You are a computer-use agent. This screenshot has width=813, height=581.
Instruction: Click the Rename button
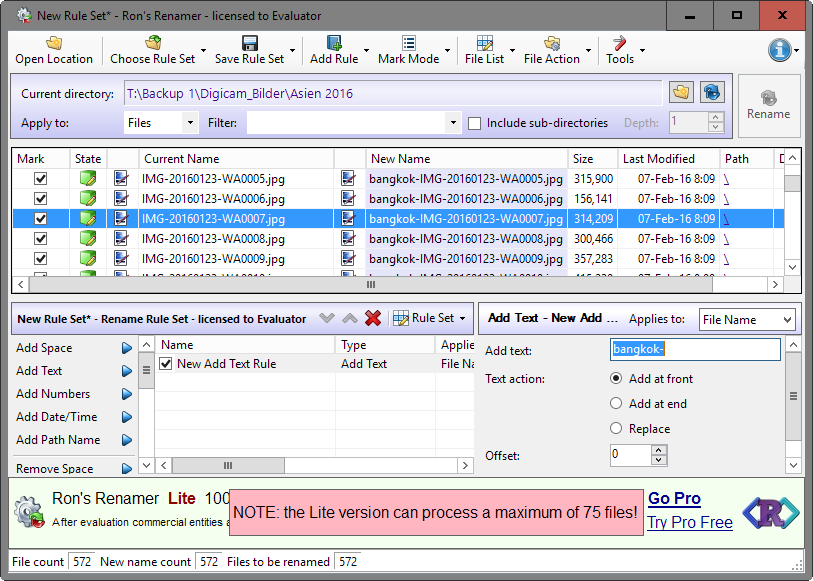tap(768, 105)
